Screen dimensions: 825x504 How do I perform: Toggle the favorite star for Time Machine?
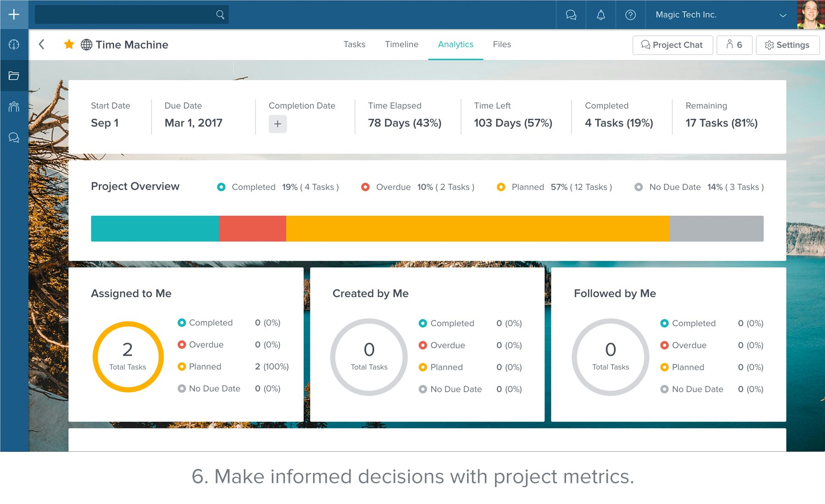tap(69, 44)
